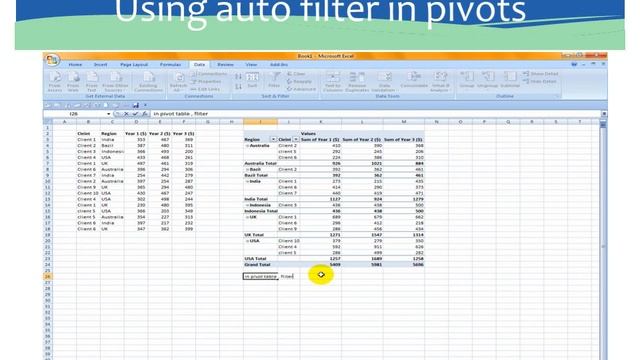This screenshot has height=360, width=640.
Task: Open the Sort dialog
Action: click(x=252, y=80)
